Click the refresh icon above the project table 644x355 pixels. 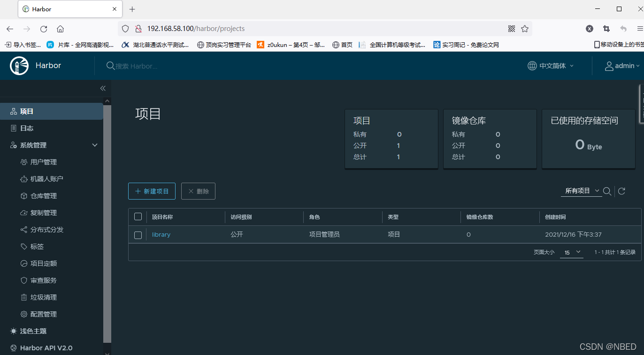click(x=621, y=191)
